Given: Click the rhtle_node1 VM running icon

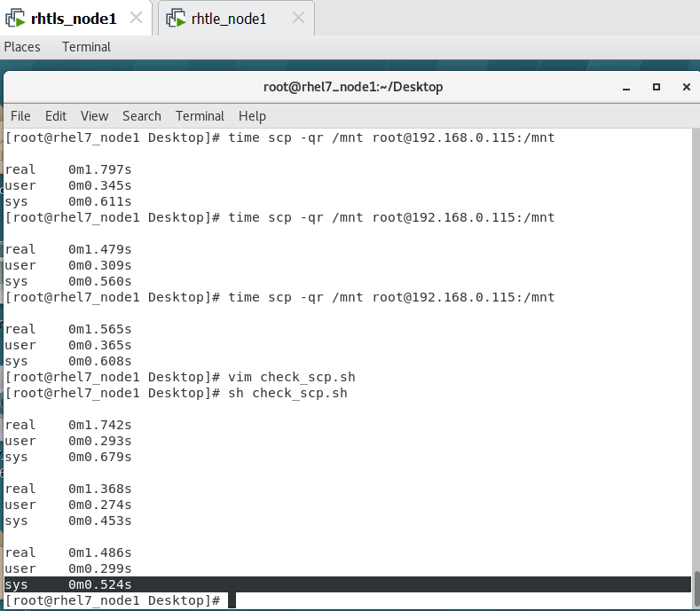Looking at the screenshot, I should [176, 19].
